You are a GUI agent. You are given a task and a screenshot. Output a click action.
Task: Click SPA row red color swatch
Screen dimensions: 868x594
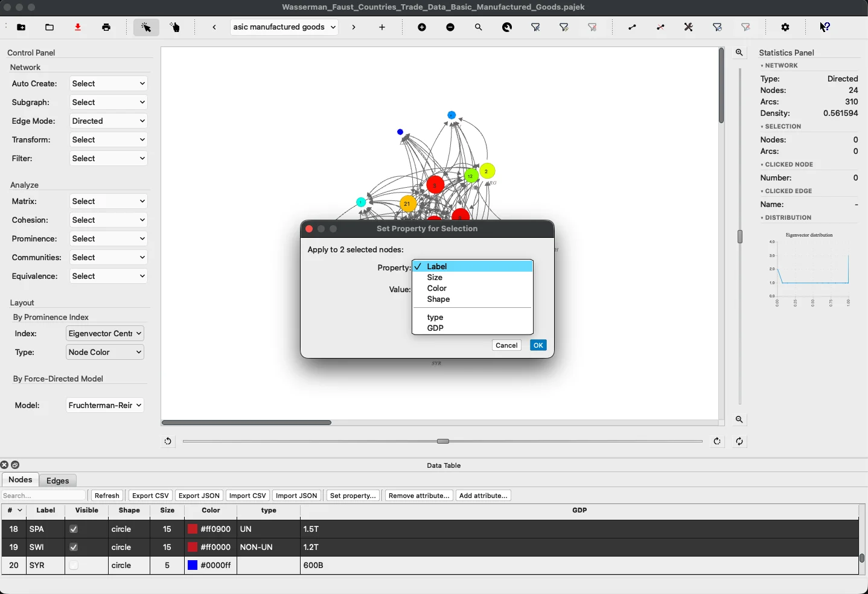(x=193, y=529)
